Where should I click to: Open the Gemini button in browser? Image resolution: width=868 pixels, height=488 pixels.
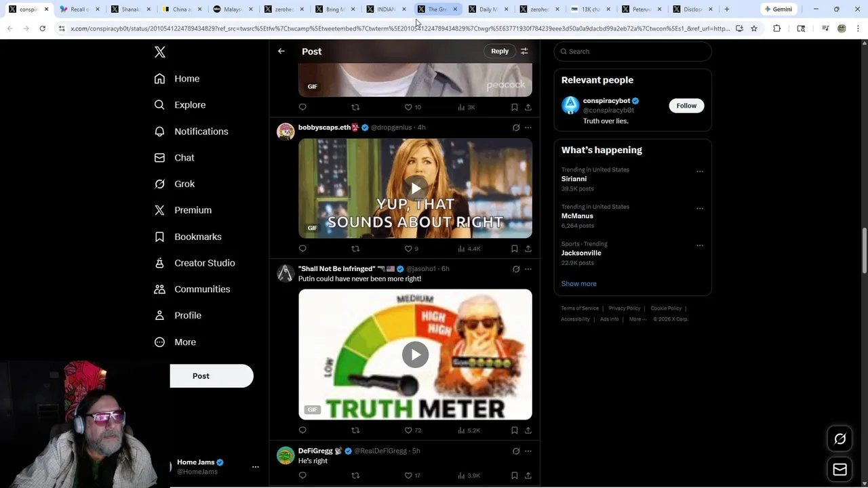tap(778, 9)
